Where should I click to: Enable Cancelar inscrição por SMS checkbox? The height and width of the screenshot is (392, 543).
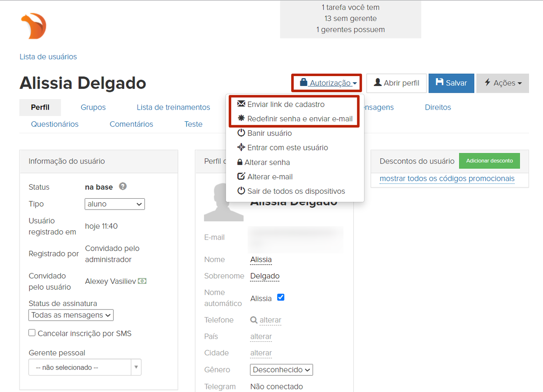click(32, 333)
